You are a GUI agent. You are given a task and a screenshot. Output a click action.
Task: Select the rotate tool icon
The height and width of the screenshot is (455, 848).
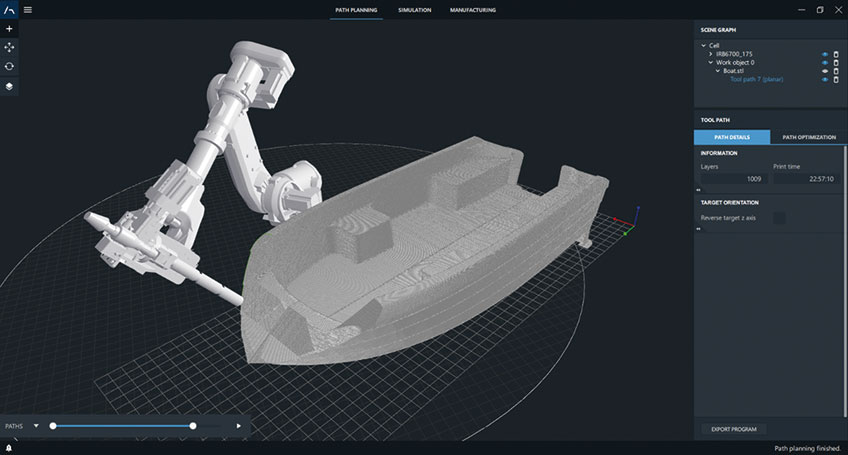point(9,66)
